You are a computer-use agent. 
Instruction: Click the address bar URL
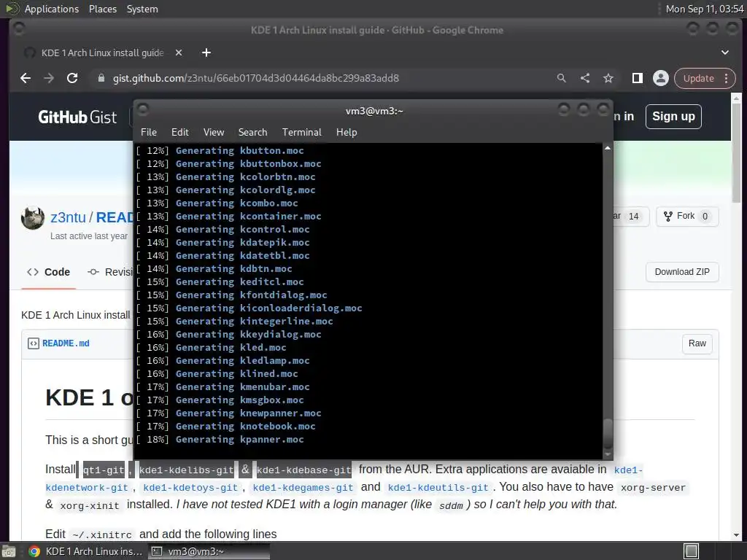pos(256,78)
